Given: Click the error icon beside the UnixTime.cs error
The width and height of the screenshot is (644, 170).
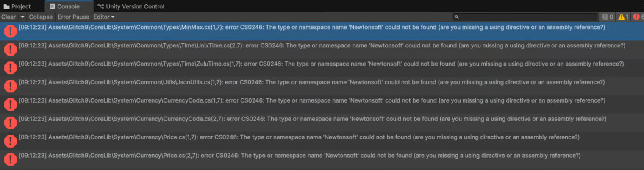Looking at the screenshot, I should click(10, 50).
